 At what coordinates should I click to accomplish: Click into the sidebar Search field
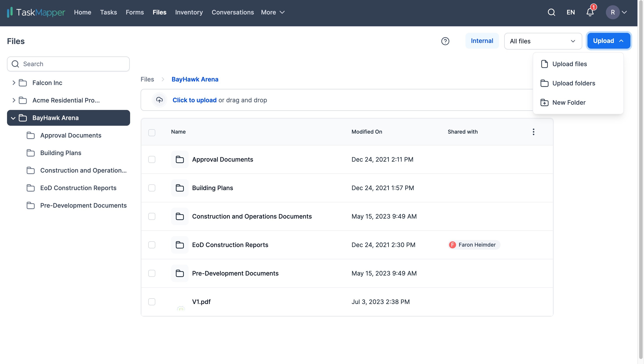(x=68, y=64)
